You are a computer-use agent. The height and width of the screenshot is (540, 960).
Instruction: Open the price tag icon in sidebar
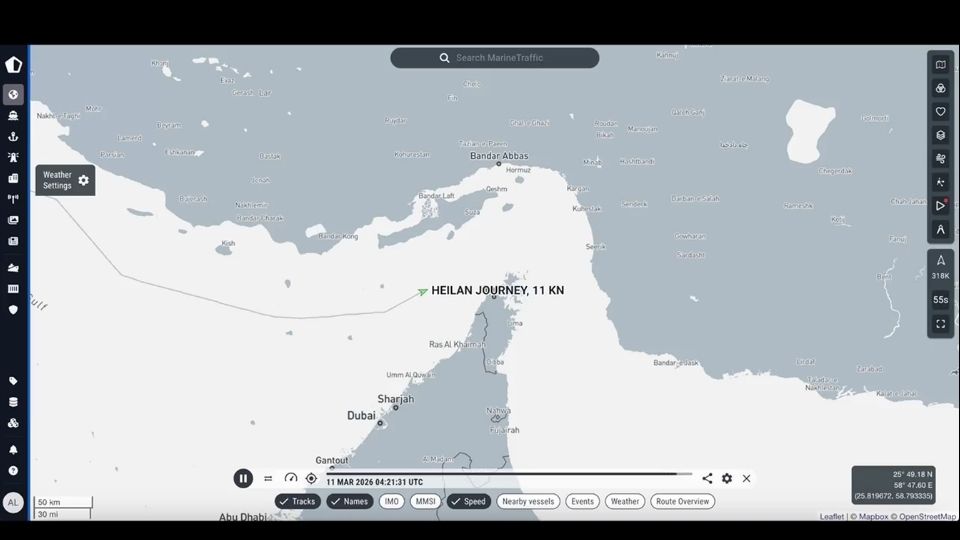point(13,381)
